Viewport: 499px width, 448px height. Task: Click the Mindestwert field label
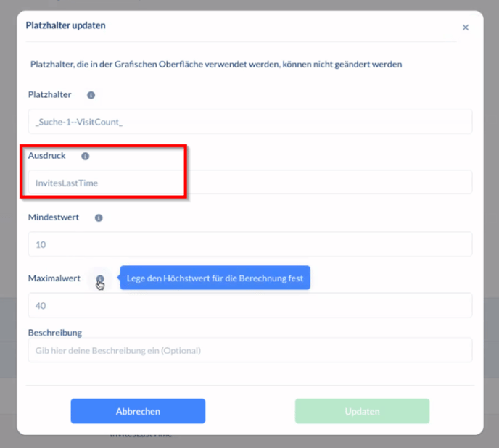pos(54,217)
